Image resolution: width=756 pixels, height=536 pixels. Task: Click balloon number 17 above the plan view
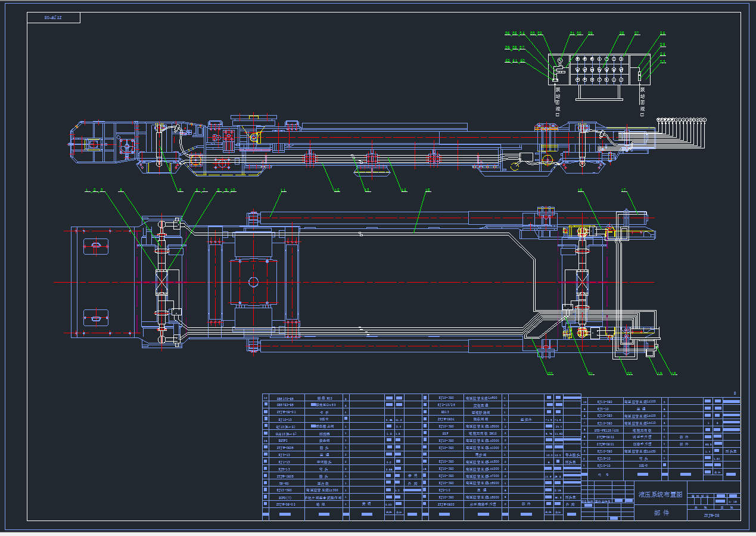(624, 190)
